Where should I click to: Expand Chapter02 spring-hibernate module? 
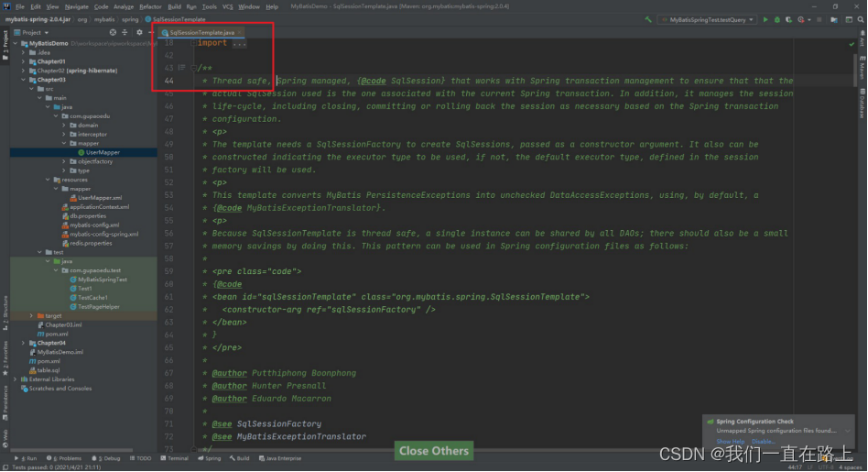(x=23, y=71)
